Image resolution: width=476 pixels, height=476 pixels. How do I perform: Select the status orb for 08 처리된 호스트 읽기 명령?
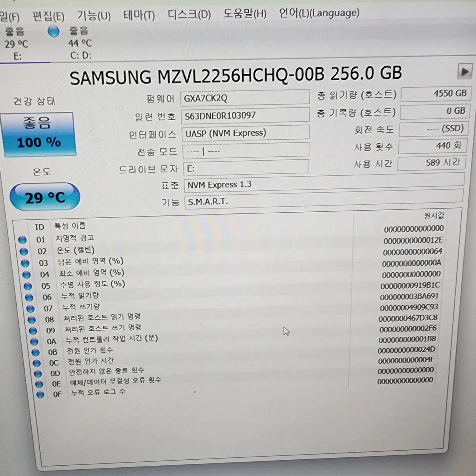(32, 319)
